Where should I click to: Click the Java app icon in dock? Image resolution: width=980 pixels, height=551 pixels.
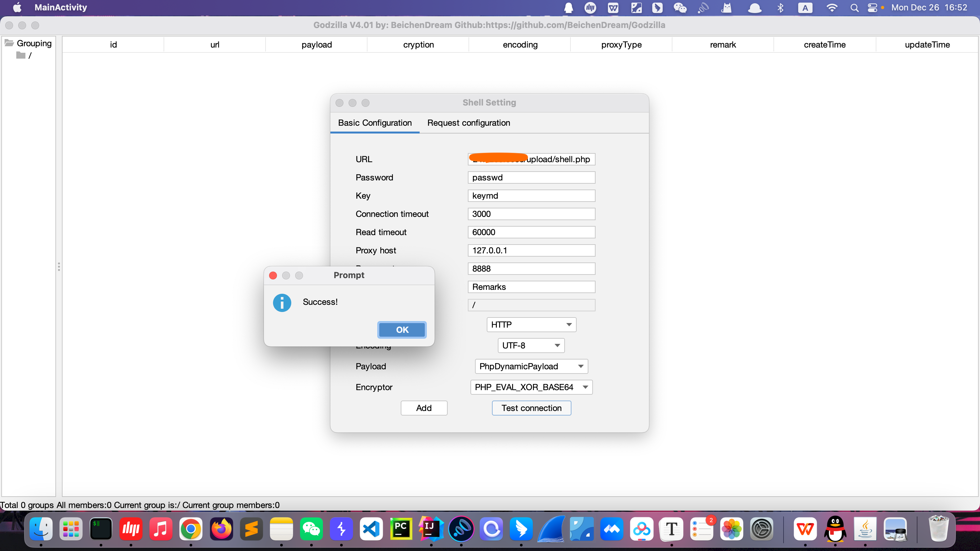[x=865, y=529]
